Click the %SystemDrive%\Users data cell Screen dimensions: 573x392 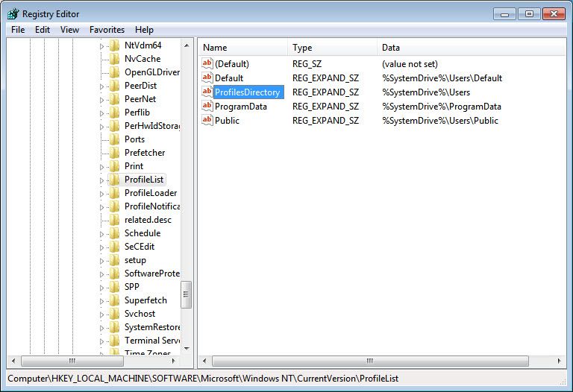pos(426,92)
